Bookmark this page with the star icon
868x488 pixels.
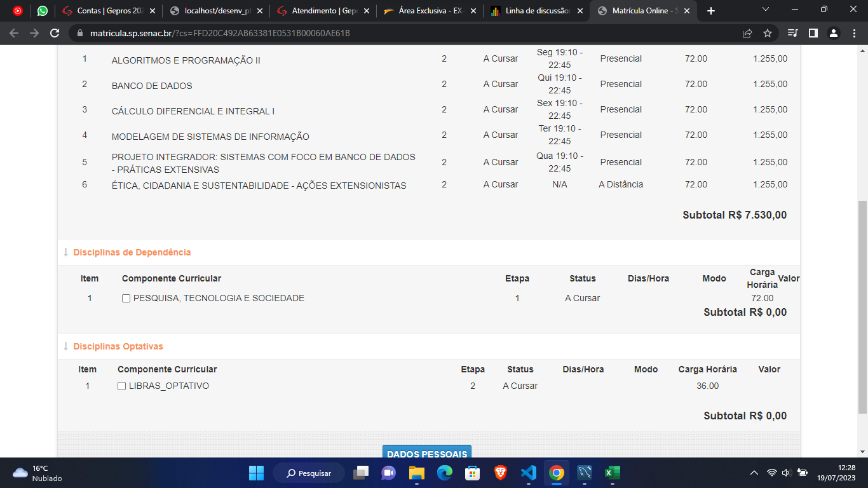click(768, 33)
